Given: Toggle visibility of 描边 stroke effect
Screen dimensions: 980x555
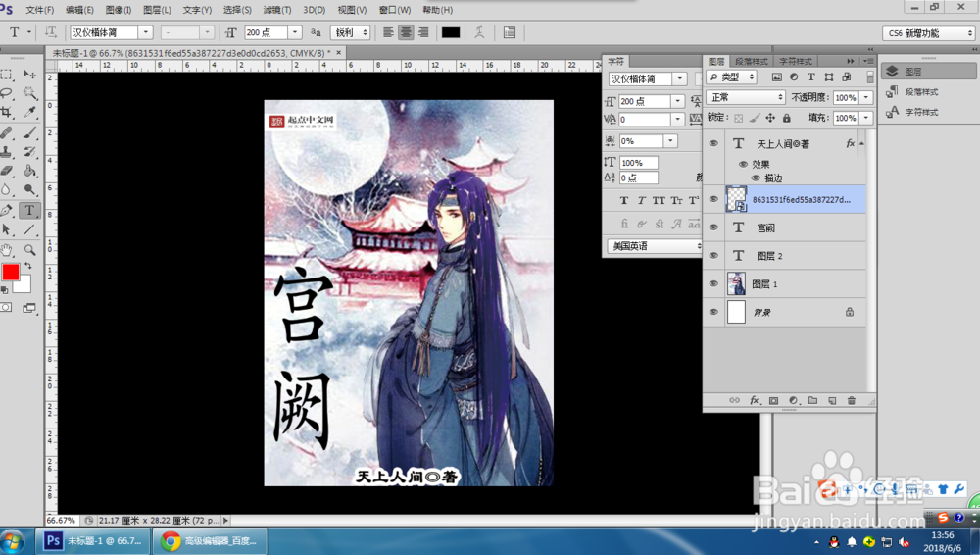Looking at the screenshot, I should [x=756, y=177].
